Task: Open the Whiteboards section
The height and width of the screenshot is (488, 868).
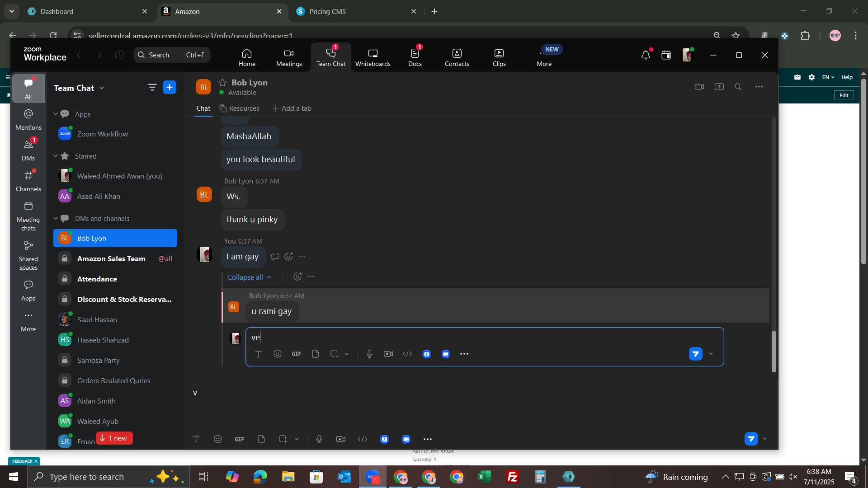Action: tap(373, 57)
